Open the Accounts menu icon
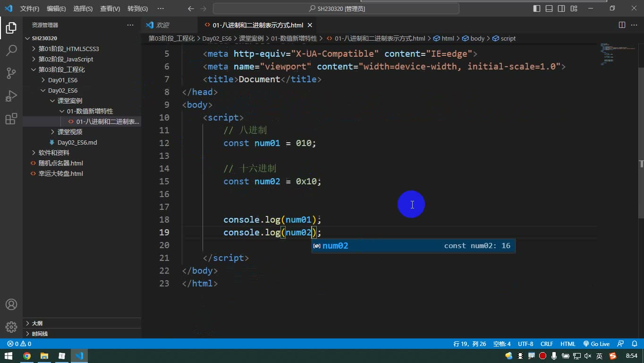 click(11, 304)
